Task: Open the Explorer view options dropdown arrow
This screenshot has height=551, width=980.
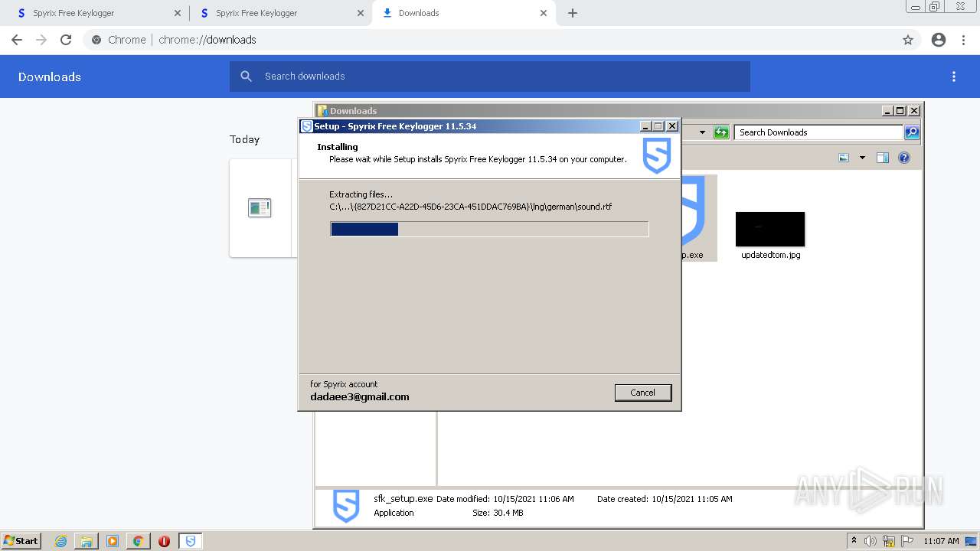Action: click(862, 158)
